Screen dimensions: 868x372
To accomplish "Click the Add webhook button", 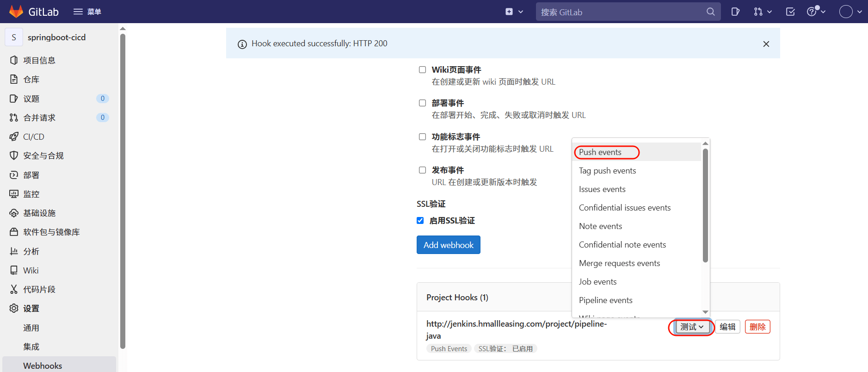I will (x=448, y=245).
